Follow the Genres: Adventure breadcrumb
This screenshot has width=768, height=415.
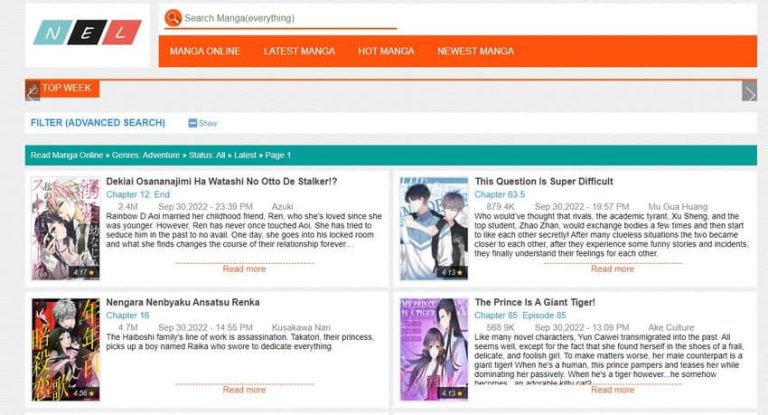click(146, 155)
